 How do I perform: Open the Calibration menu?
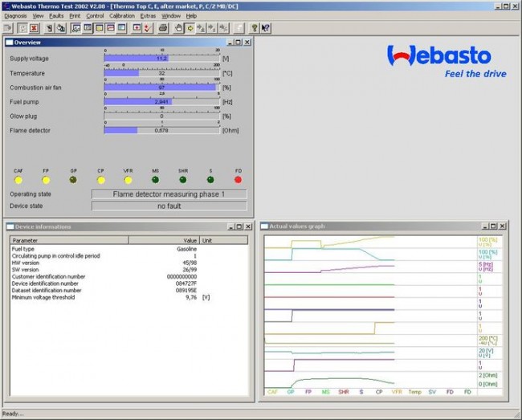click(122, 16)
